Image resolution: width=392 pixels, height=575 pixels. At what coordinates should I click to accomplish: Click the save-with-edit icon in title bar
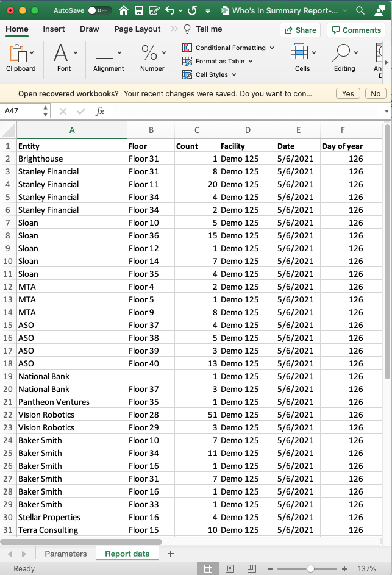click(154, 10)
